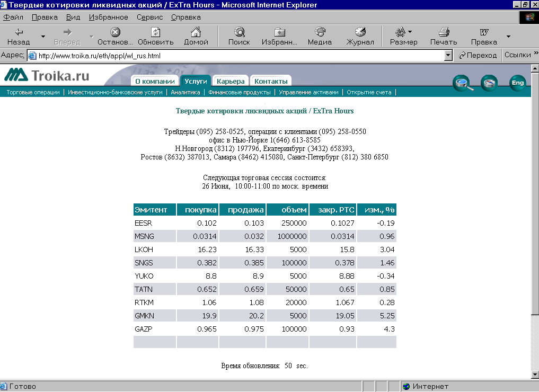Follow the Открытие счета link
Image resolution: width=539 pixels, height=392 pixels.
coord(369,92)
